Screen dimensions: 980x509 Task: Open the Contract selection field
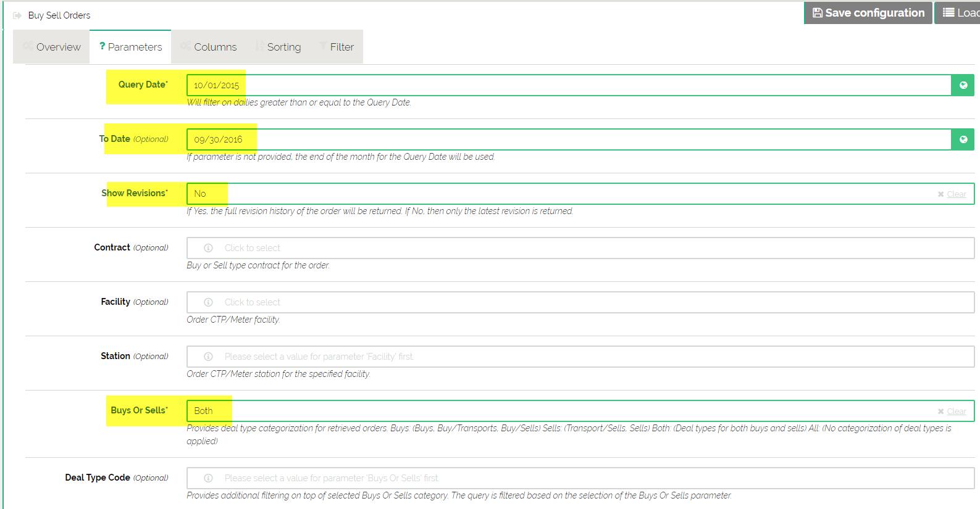tap(580, 248)
